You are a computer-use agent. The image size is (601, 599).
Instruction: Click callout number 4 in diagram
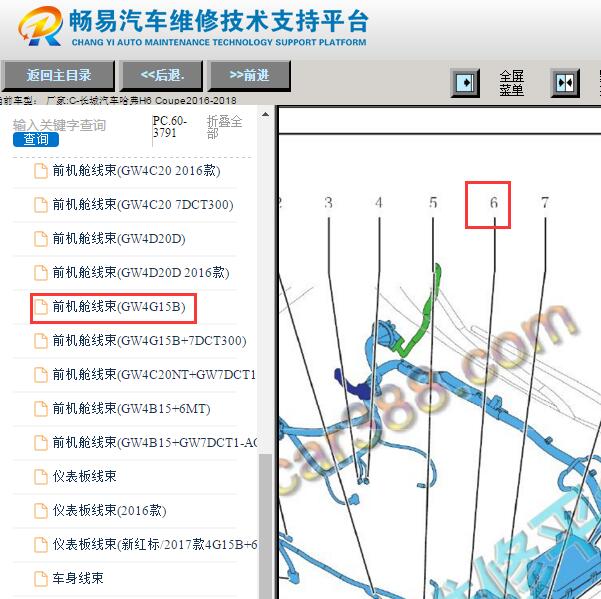point(379,202)
